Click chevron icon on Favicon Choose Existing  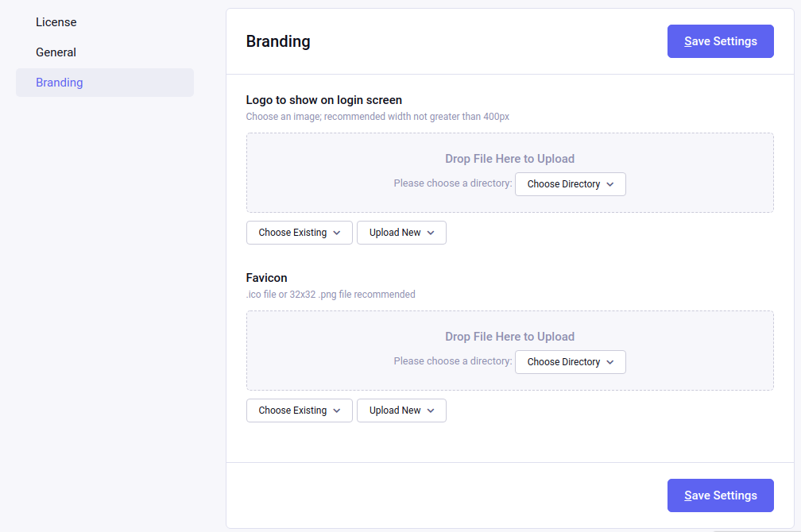pos(337,411)
